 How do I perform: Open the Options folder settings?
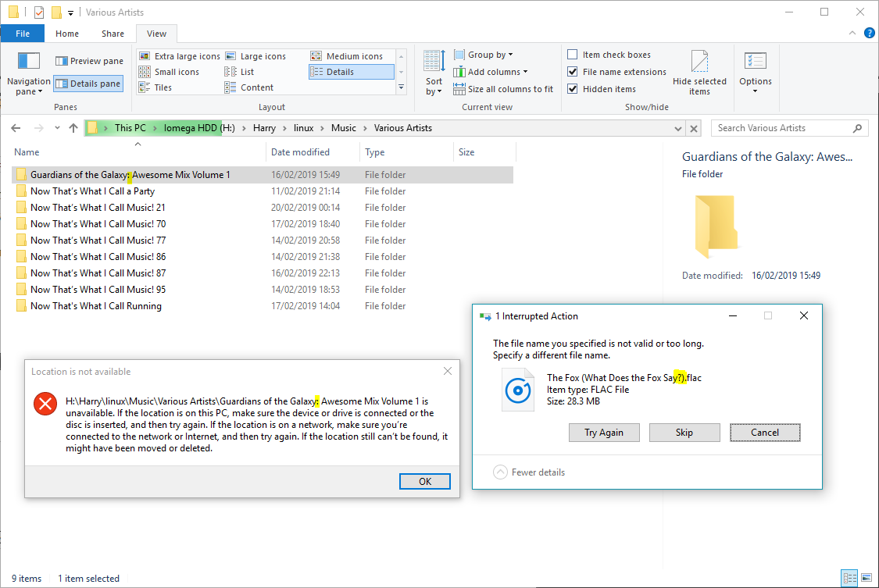pyautogui.click(x=755, y=73)
